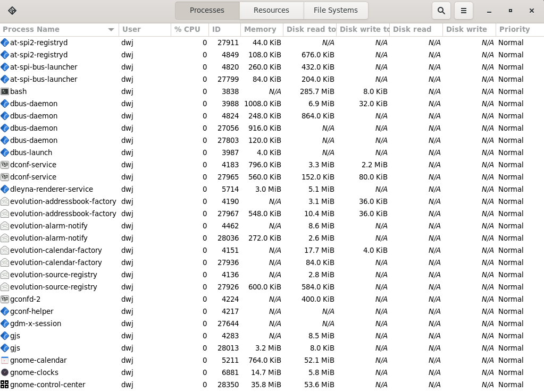Click the bash terminal icon
This screenshot has width=544, height=392.
point(5,91)
